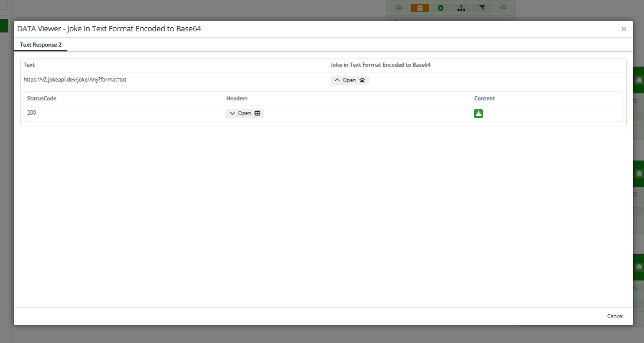Screen dimensions: 644x343
Task: Select the 200 status code value
Action: [x=32, y=112]
